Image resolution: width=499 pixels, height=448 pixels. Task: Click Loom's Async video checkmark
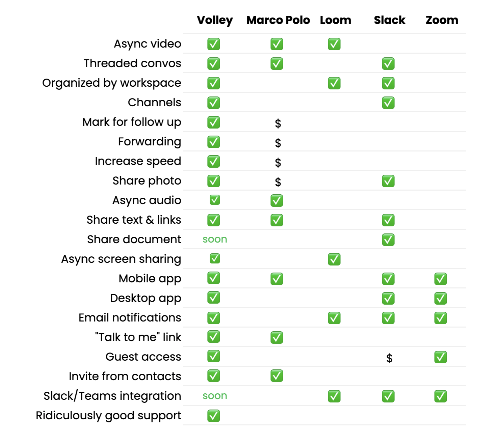334,44
